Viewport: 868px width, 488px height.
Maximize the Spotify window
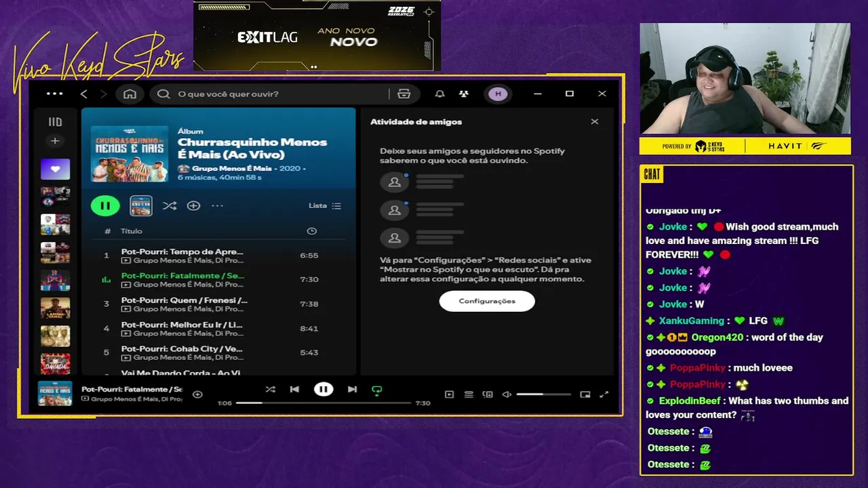(x=570, y=94)
